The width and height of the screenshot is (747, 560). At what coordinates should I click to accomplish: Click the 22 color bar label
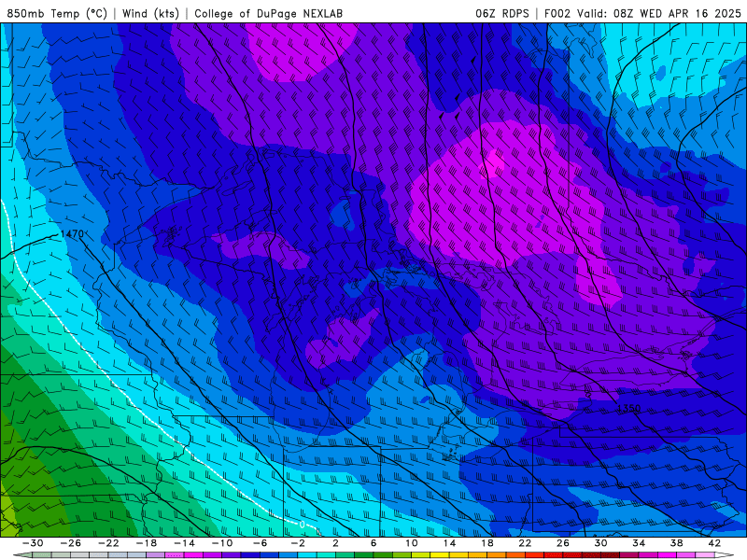click(x=525, y=543)
